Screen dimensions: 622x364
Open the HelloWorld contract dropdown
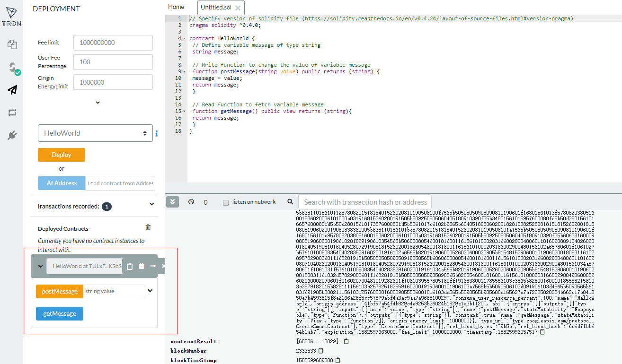click(x=95, y=133)
